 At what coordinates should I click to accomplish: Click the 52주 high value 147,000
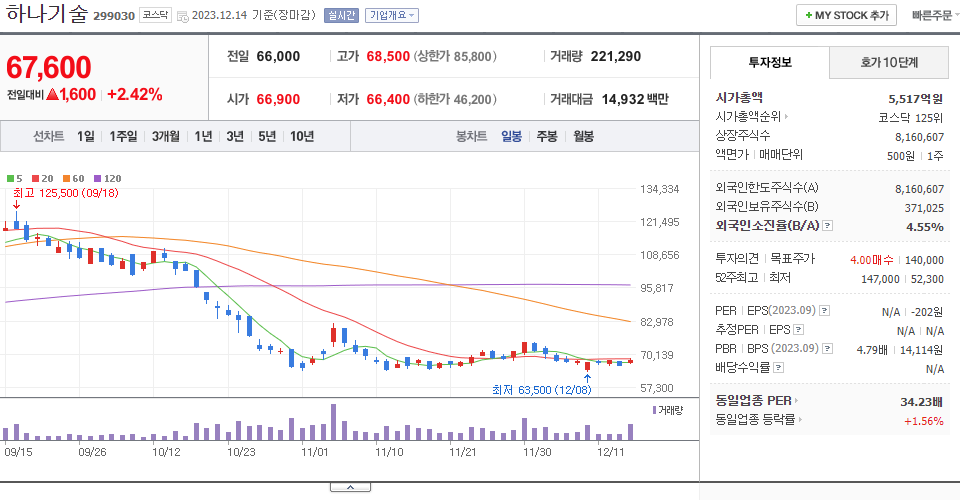click(x=880, y=279)
